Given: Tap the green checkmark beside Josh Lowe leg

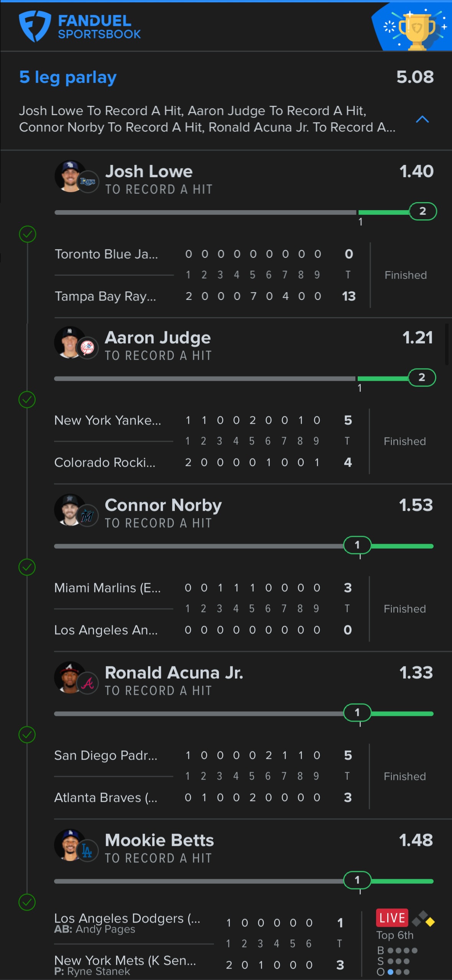Looking at the screenshot, I should coord(28,234).
